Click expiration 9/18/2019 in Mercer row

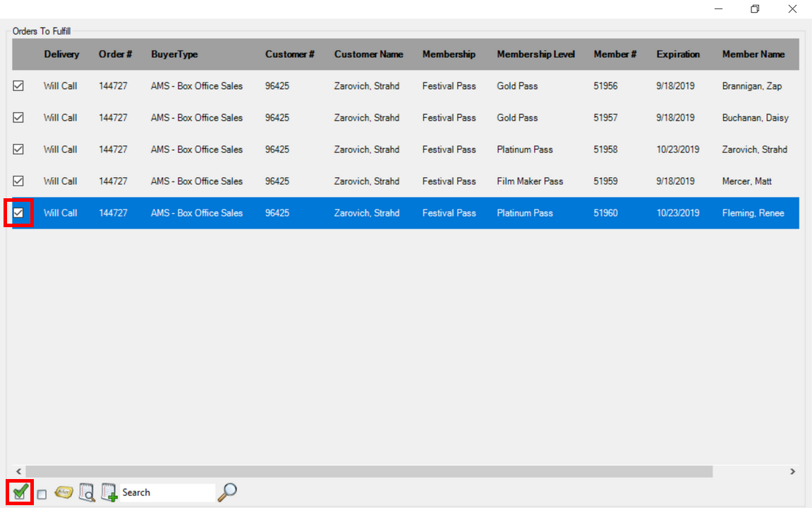point(675,181)
